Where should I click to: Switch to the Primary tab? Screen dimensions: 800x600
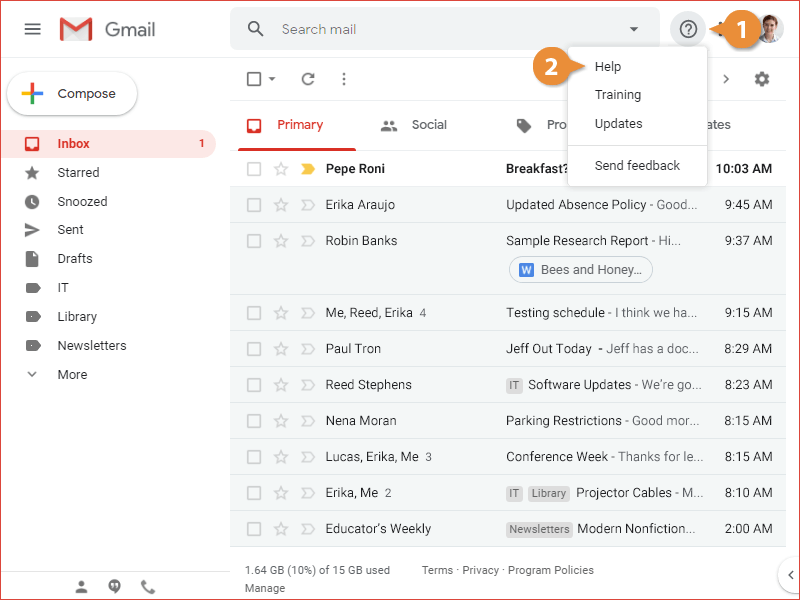297,125
